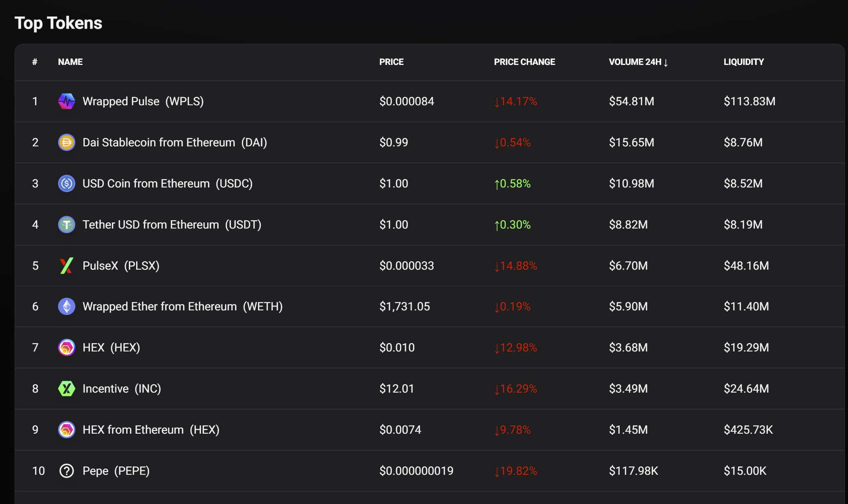Click the WPLS price $0.000084

407,101
